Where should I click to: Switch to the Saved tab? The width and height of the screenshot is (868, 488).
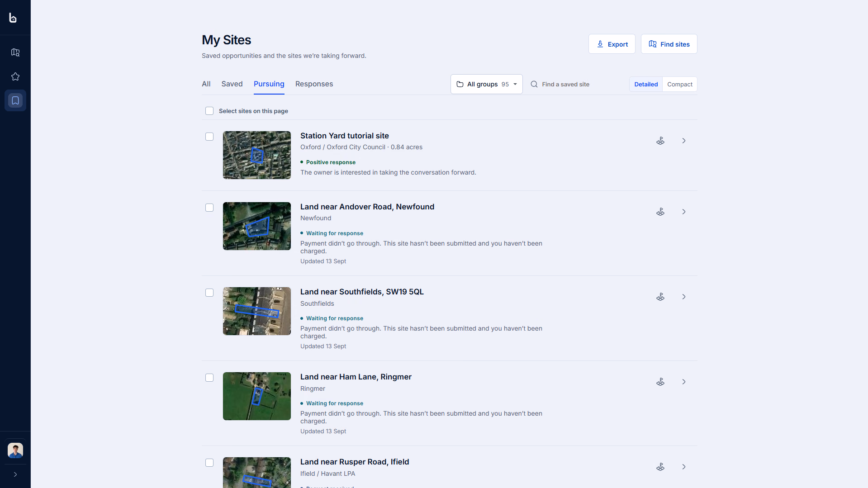232,84
